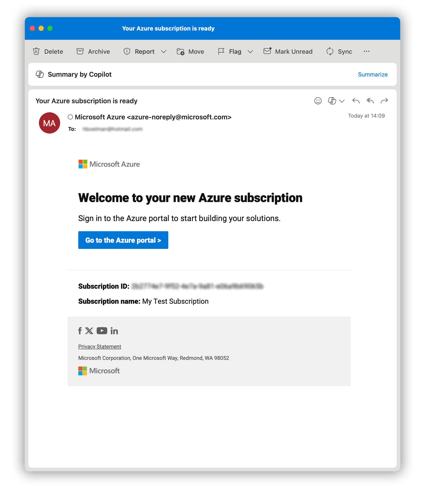
Task: Click the Reply arrow icon
Action: (356, 101)
